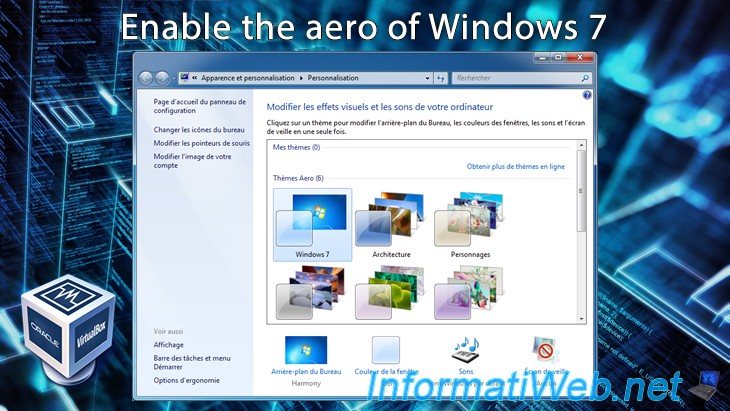Click the refresh button beside address bar
Image resolution: width=730 pixels, height=411 pixels.
pos(440,78)
